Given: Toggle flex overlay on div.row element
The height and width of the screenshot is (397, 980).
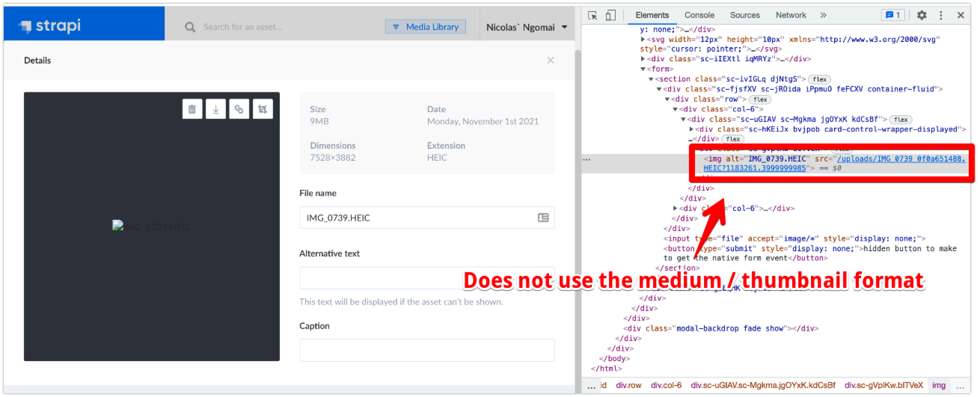Looking at the screenshot, I should (759, 99).
